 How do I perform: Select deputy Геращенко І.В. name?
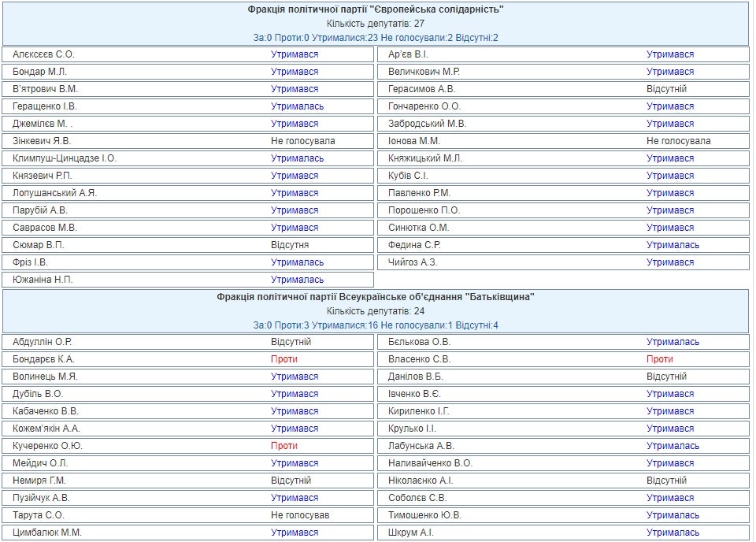pos(45,106)
